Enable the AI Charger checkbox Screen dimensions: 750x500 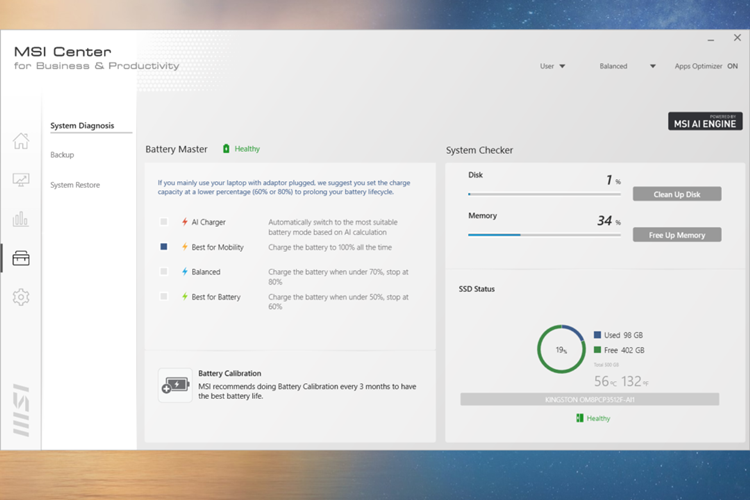coord(164,222)
